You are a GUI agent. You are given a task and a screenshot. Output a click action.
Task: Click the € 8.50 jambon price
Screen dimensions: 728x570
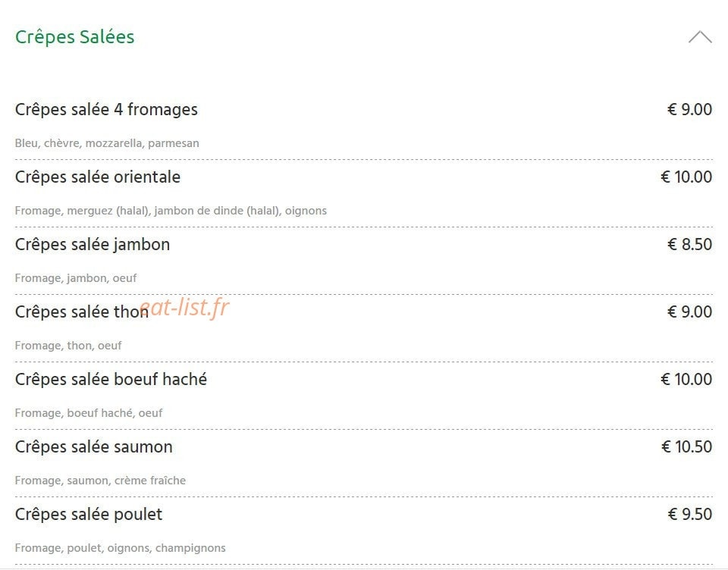(689, 244)
